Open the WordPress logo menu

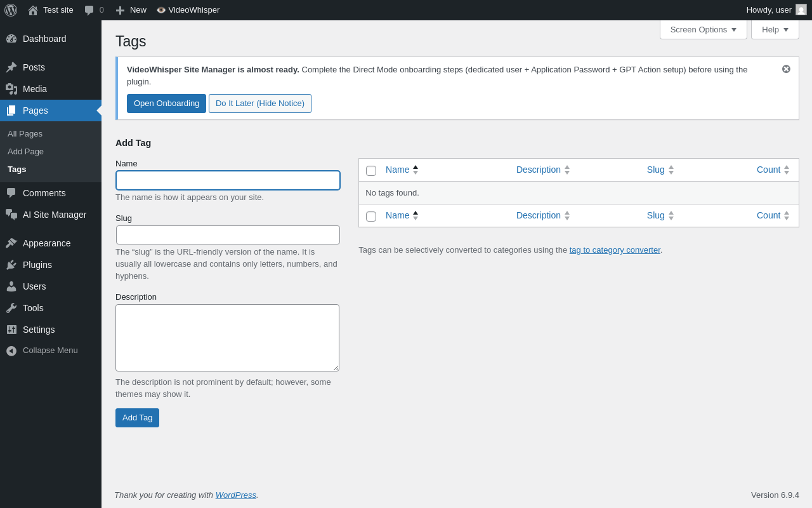tap(11, 10)
